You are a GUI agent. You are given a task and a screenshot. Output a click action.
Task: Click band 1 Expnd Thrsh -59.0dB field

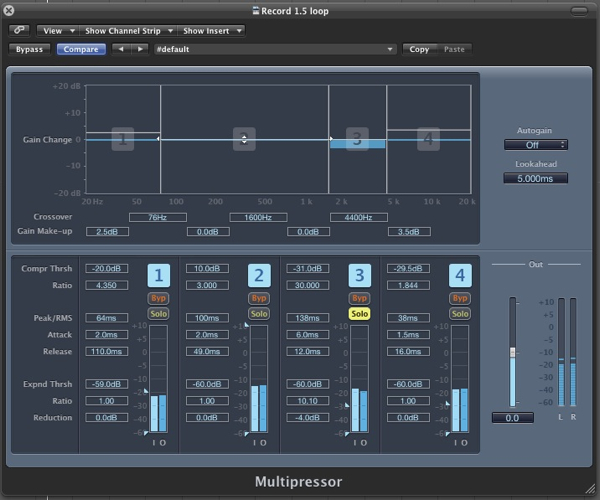pos(106,384)
